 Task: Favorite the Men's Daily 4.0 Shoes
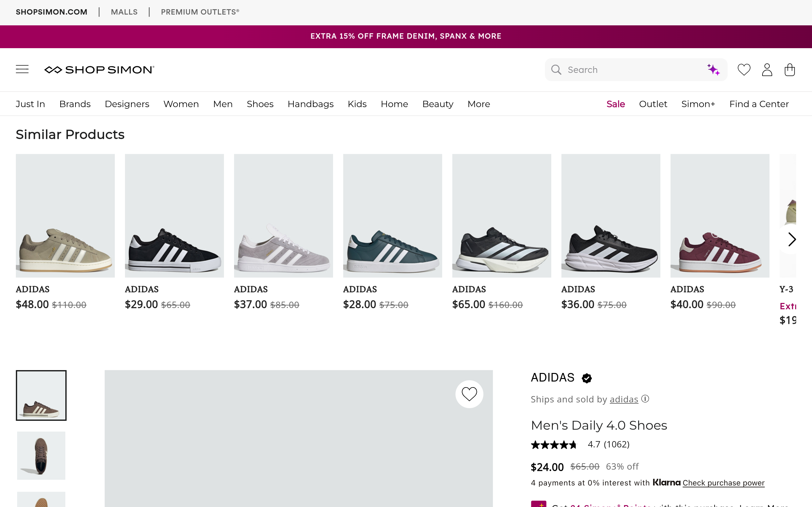click(x=469, y=394)
